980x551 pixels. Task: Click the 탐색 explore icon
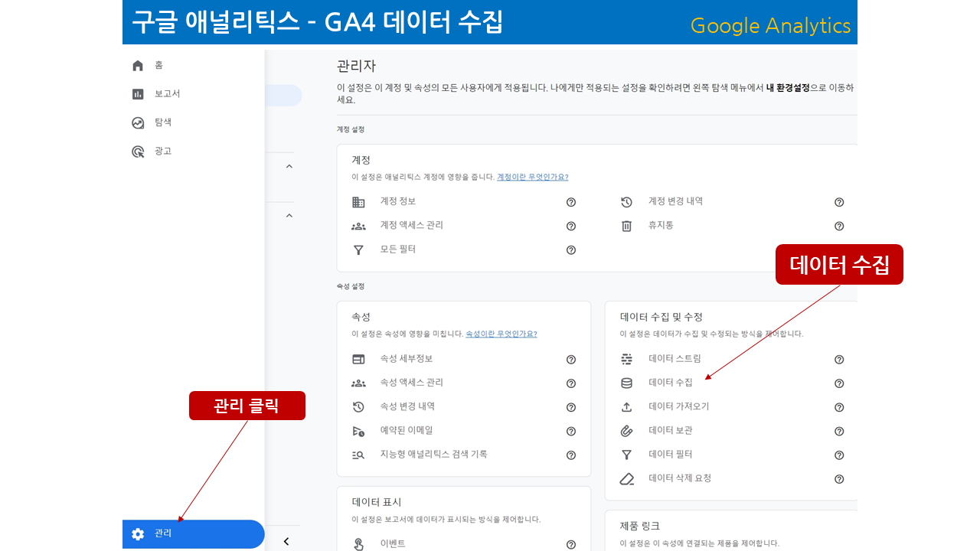pos(138,122)
